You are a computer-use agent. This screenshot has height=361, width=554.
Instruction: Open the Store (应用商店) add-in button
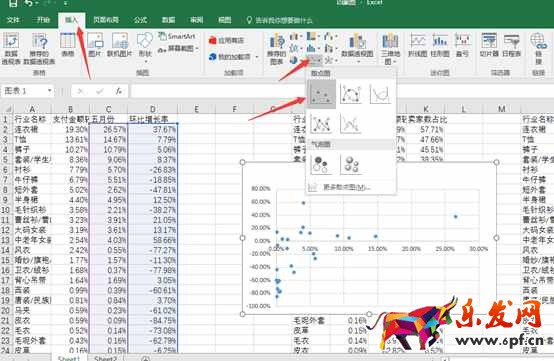(226, 41)
